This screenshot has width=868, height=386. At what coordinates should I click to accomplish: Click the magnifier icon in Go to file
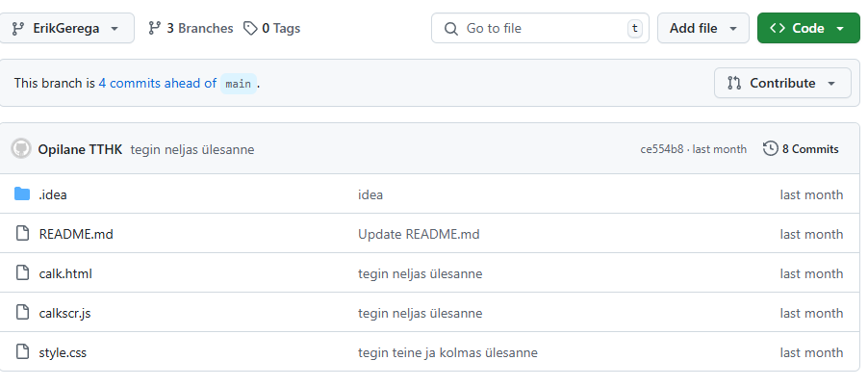[451, 29]
